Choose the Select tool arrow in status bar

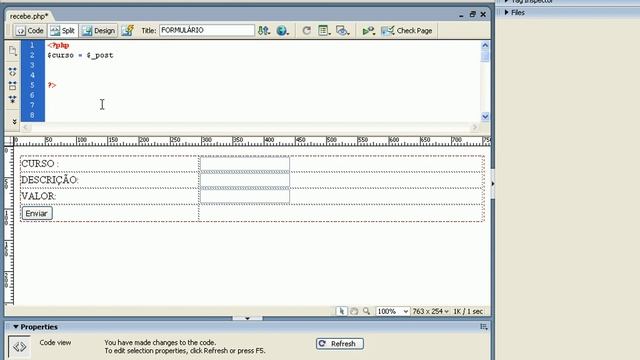click(342, 311)
